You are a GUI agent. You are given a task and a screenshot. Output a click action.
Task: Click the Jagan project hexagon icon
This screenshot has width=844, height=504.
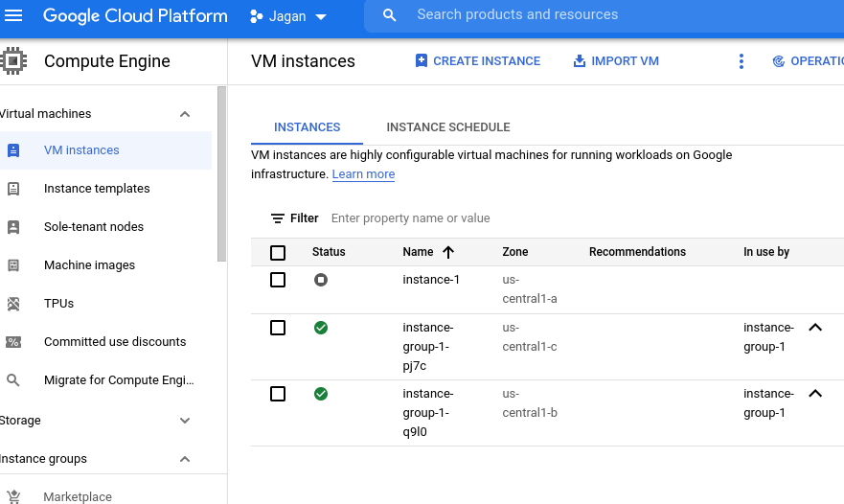point(256,16)
